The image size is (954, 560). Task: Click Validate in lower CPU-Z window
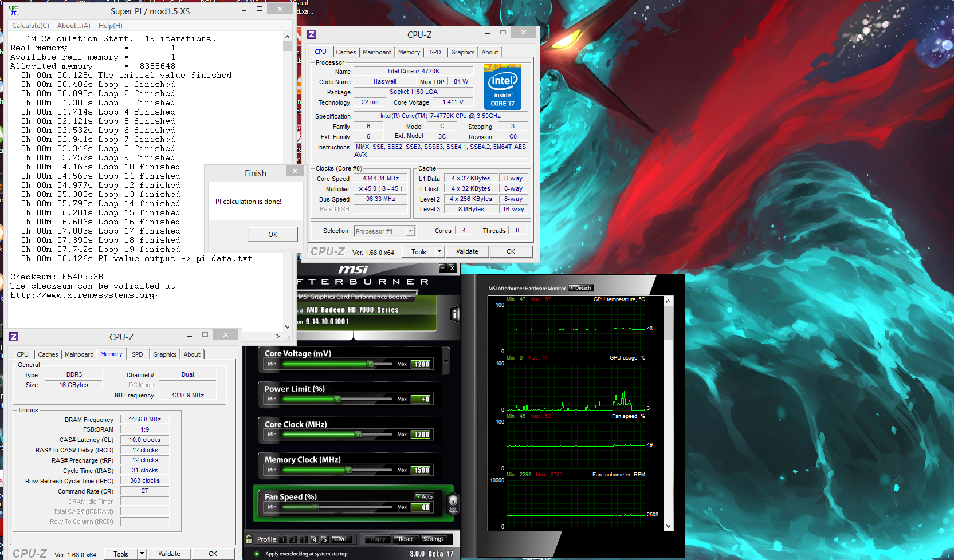pos(169,554)
